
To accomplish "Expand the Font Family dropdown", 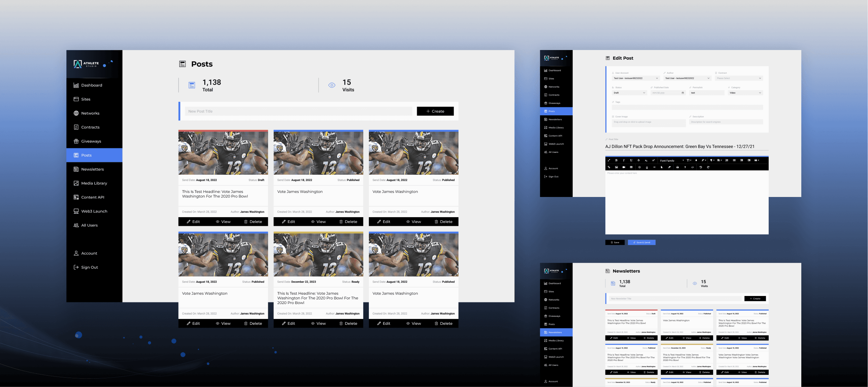I will pyautogui.click(x=672, y=160).
